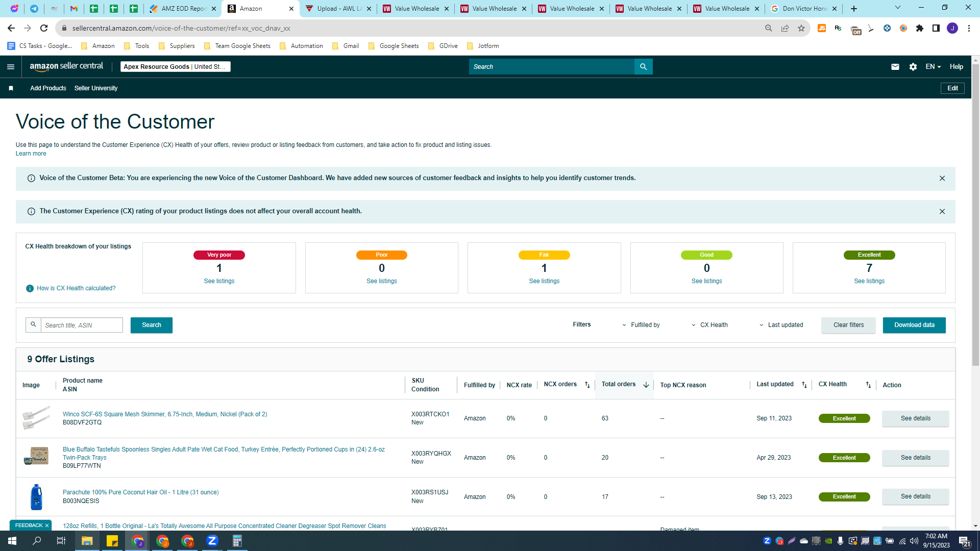See listings under Fair
This screenshot has height=551, width=980.
coord(544,281)
